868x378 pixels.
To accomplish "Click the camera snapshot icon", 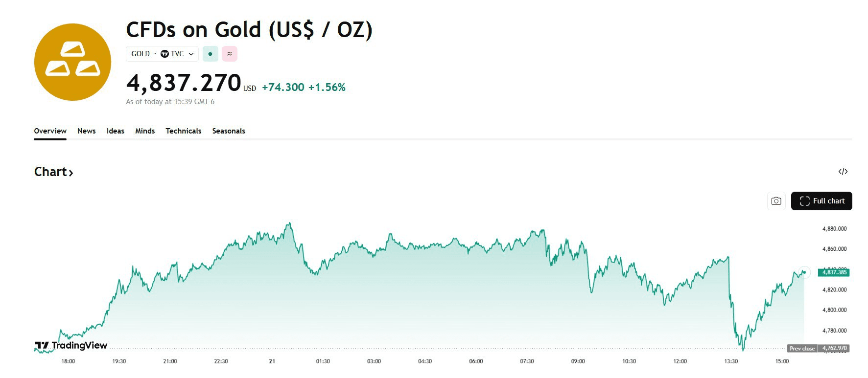I will (776, 201).
